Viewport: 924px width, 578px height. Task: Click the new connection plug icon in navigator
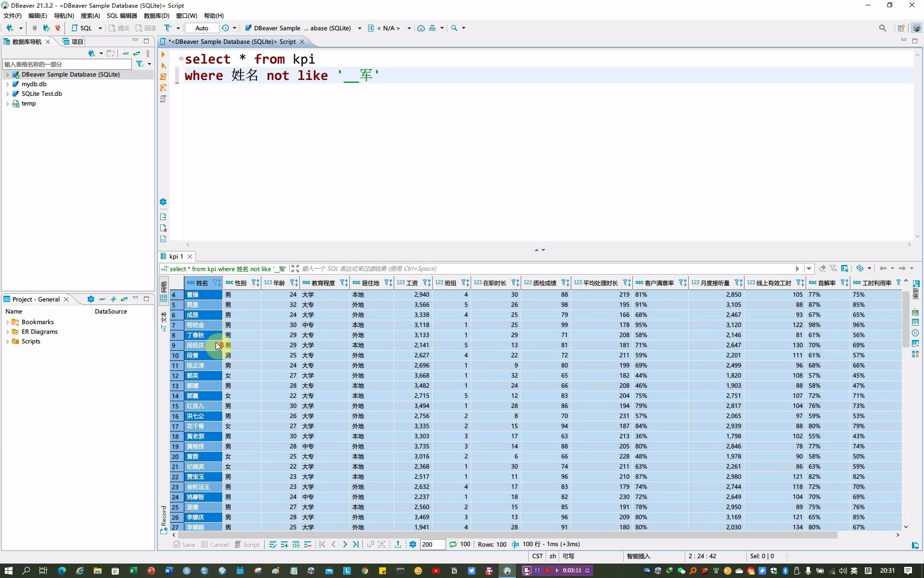tap(91, 53)
